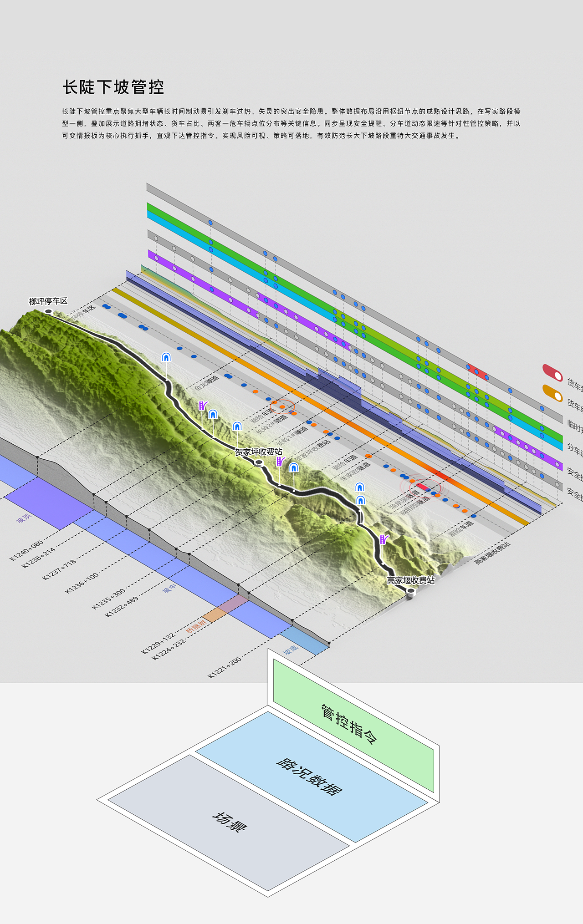Viewport: 583px width, 924px height.
Task: Select lower of two stacked tunnel icons
Action: point(360,501)
